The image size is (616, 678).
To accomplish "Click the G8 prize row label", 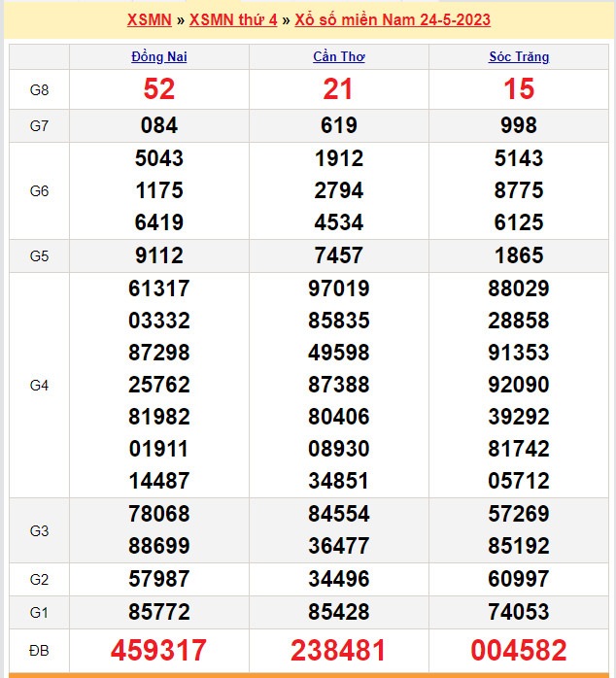I will 39,89.
